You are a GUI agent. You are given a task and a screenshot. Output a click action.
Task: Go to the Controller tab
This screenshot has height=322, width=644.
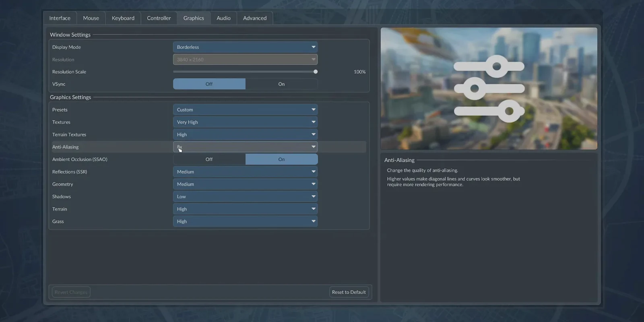159,18
